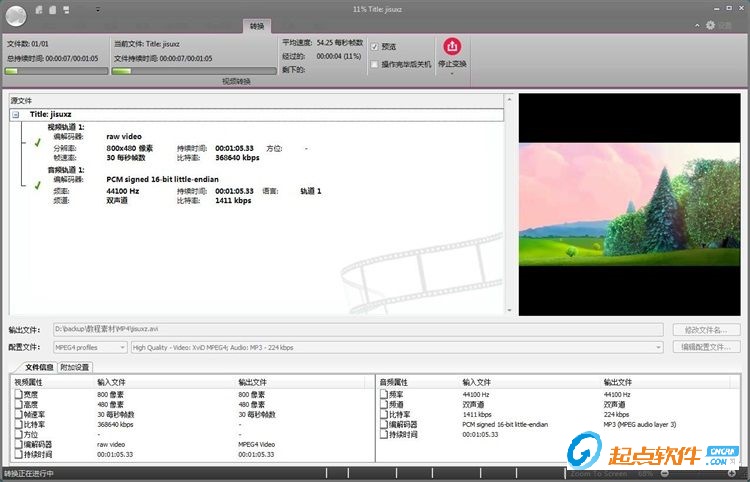This screenshot has width=750, height=482.
Task: Click audio 比特率 row page icon
Action: click(x=384, y=415)
